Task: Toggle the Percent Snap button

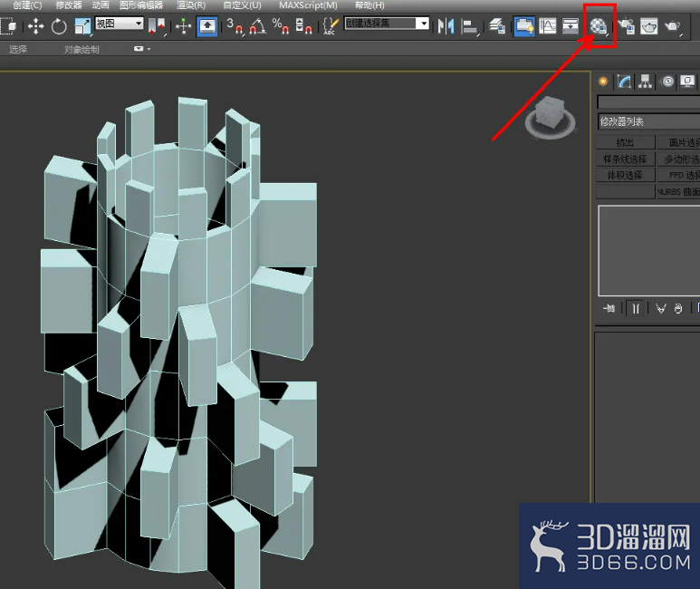Action: coord(281,26)
